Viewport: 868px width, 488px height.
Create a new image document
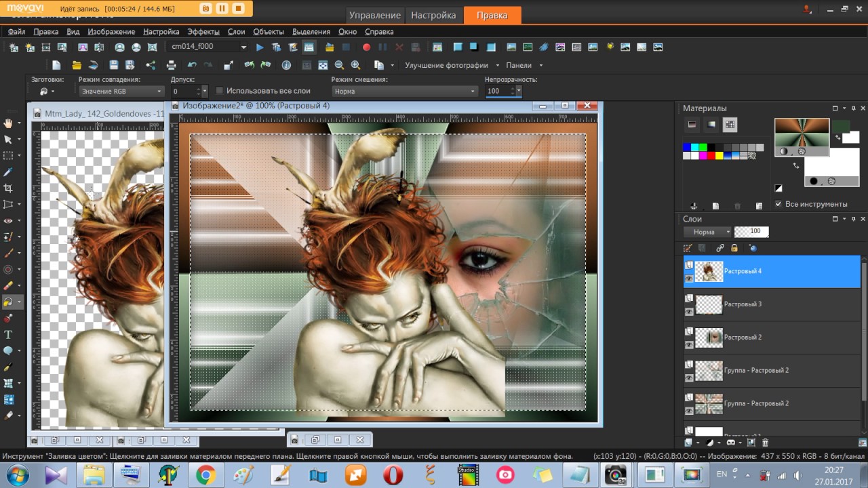point(57,65)
